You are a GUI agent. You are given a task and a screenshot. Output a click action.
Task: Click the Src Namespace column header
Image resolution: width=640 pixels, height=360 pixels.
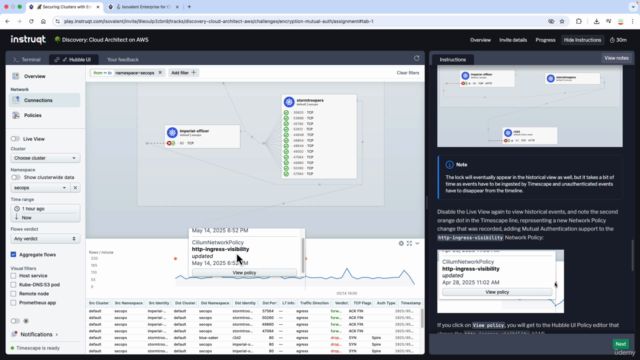click(128, 303)
